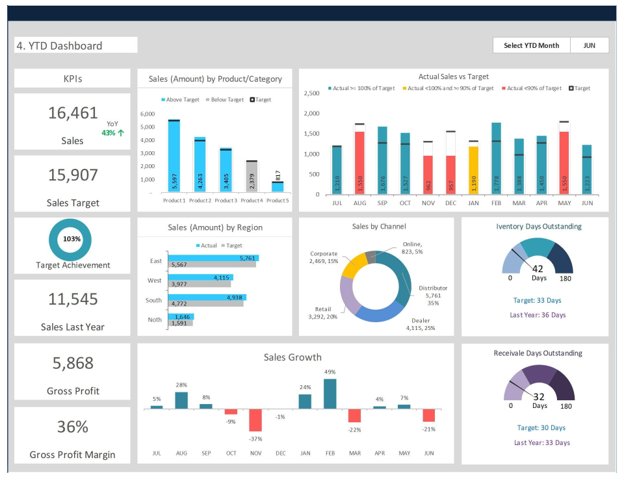Click the Above Target legend swatch
The height and width of the screenshot is (481, 626).
(163, 99)
